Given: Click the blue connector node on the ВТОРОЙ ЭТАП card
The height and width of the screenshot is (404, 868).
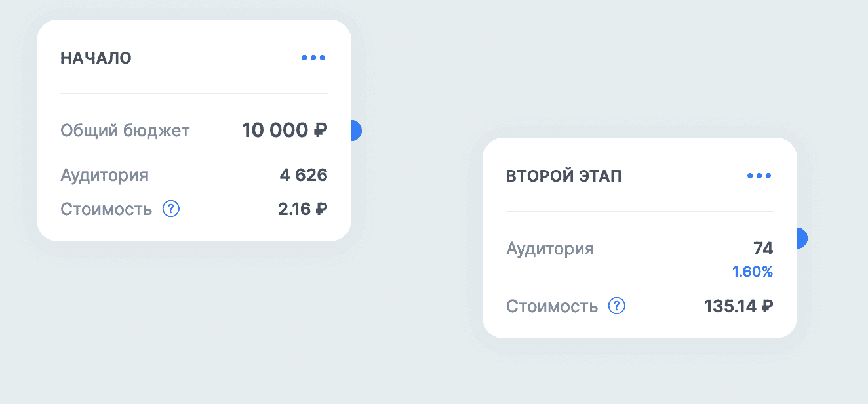Looking at the screenshot, I should click(800, 239).
